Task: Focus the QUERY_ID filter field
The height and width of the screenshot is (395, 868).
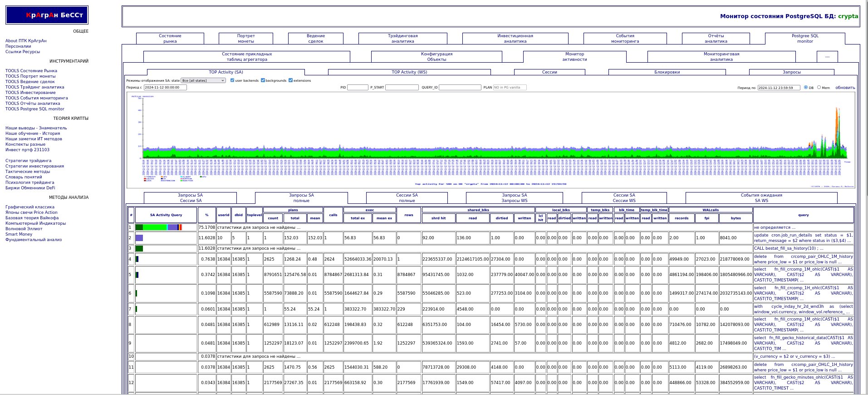Action: point(460,88)
